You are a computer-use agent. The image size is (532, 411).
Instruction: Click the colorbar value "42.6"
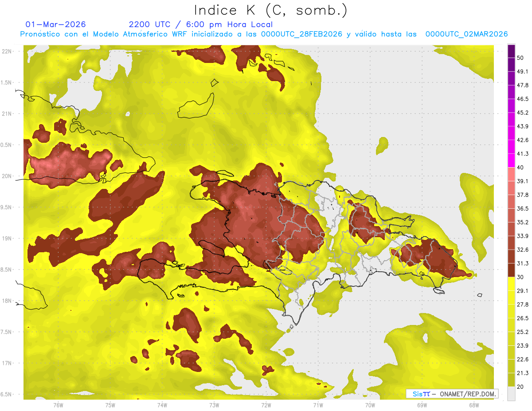523,140
